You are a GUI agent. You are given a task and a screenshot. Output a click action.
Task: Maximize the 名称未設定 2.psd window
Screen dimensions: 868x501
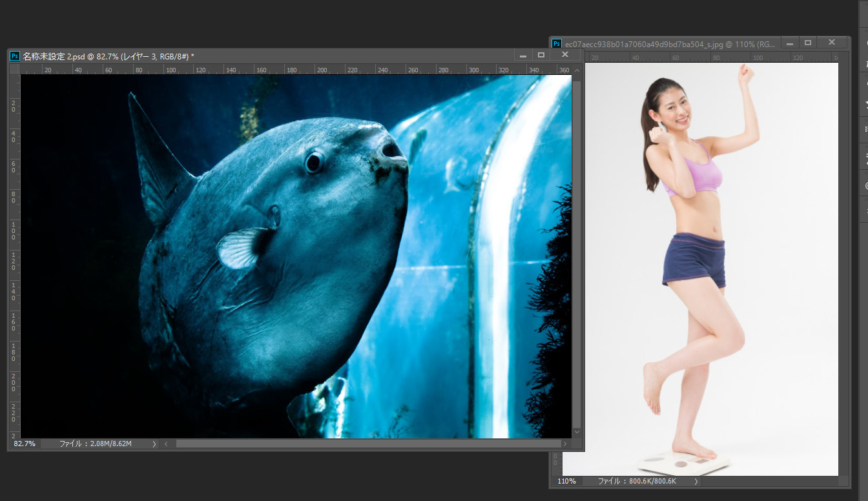[x=541, y=56]
